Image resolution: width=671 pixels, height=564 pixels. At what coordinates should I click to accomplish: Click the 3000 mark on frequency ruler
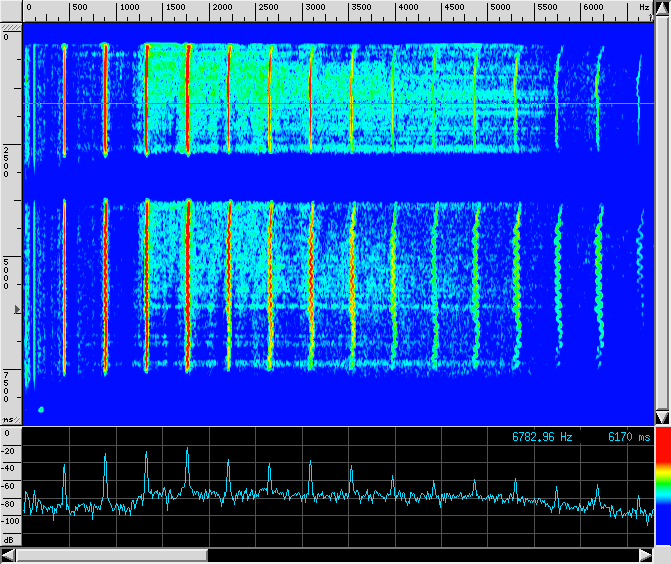[x=314, y=7]
